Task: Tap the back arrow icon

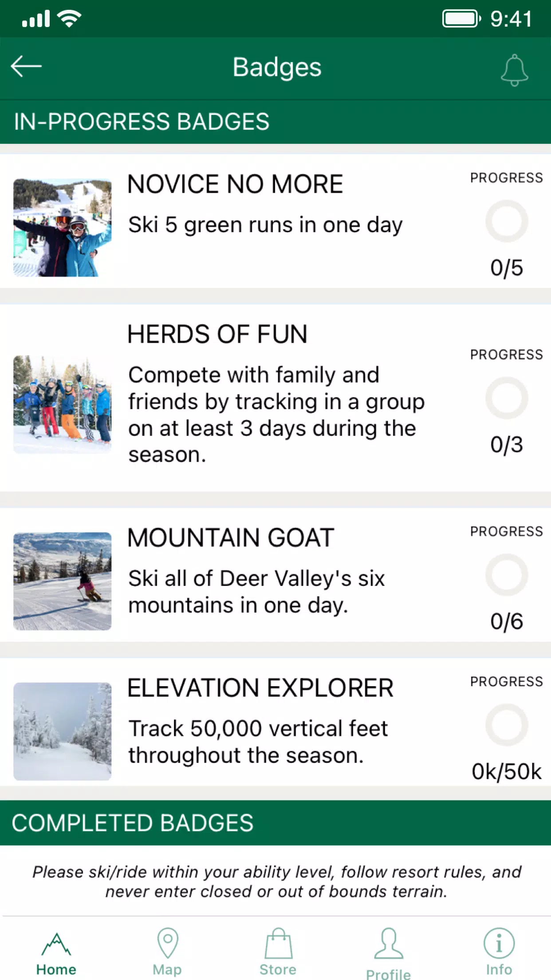Action: pos(26,67)
